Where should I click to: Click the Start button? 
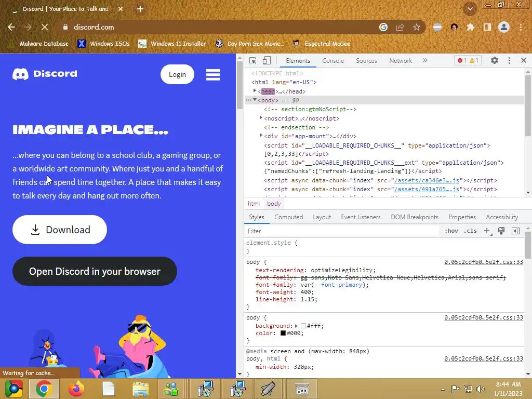pyautogui.click(x=14, y=389)
